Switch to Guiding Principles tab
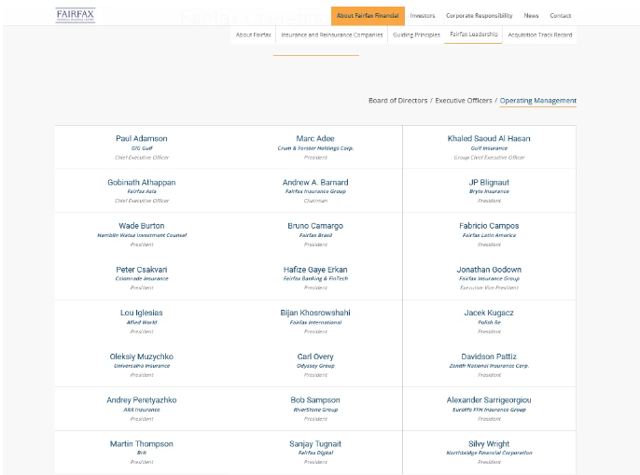The width and height of the screenshot is (640, 475). point(416,35)
